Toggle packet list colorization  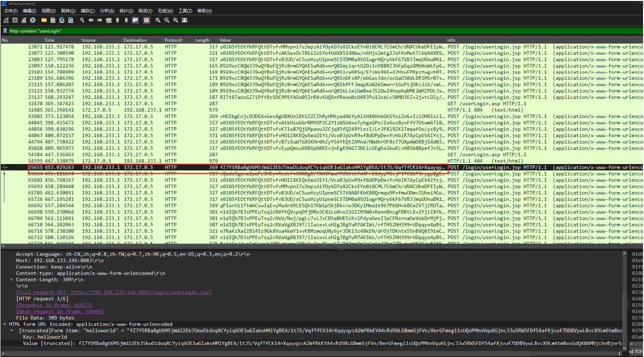pyautogui.click(x=147, y=20)
